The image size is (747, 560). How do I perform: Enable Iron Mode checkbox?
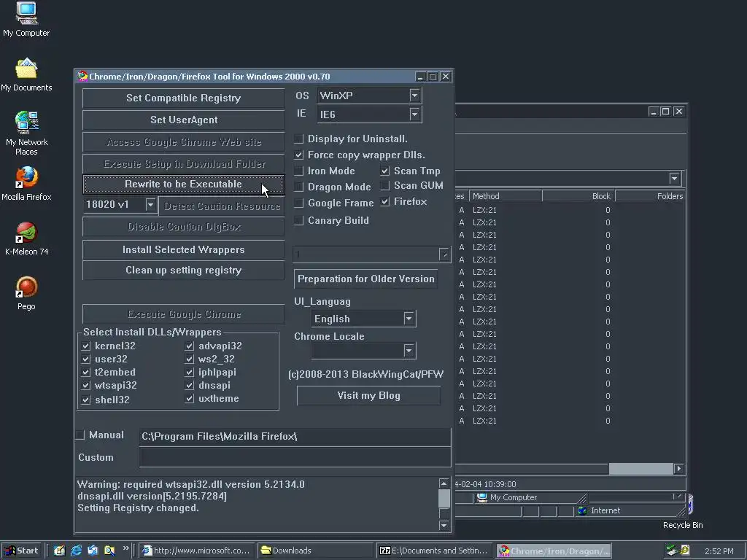(298, 171)
